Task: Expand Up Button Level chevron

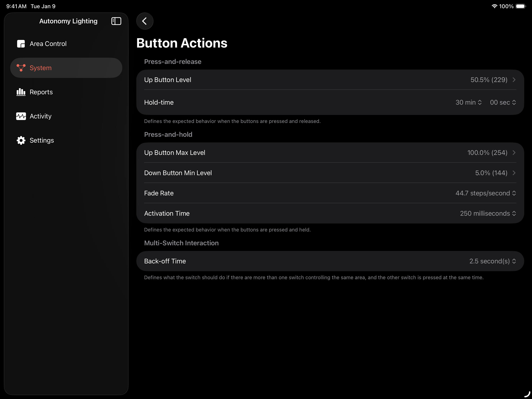Action: click(x=514, y=80)
